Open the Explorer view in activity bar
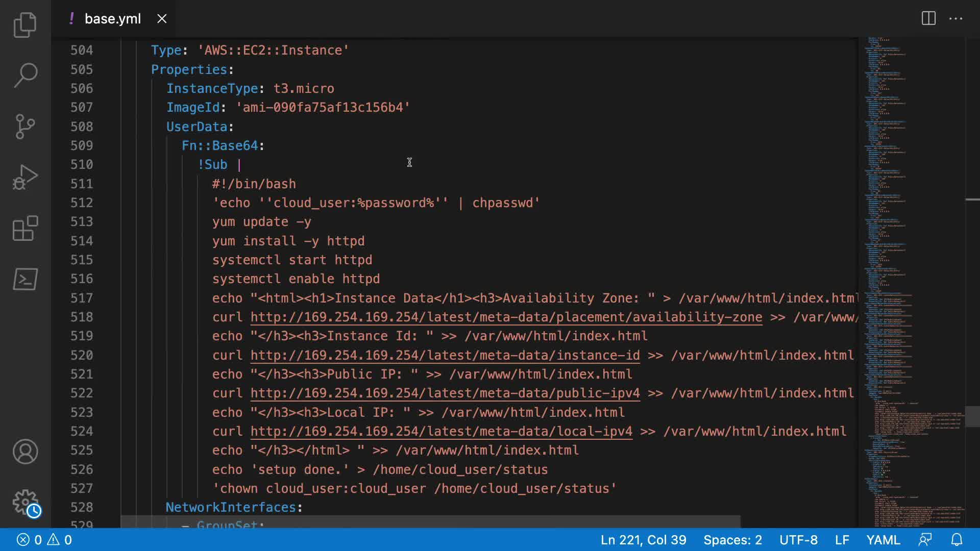This screenshot has height=551, width=980. click(25, 24)
